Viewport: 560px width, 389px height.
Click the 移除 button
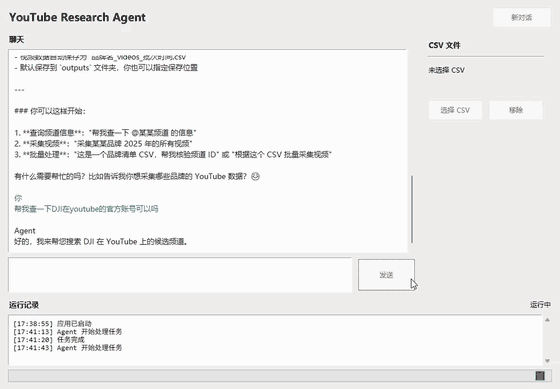tap(516, 110)
